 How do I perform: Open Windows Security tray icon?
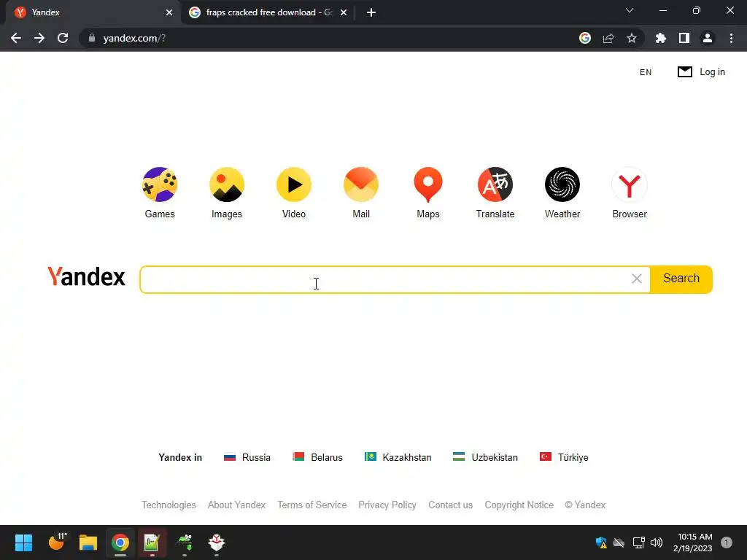point(601,542)
